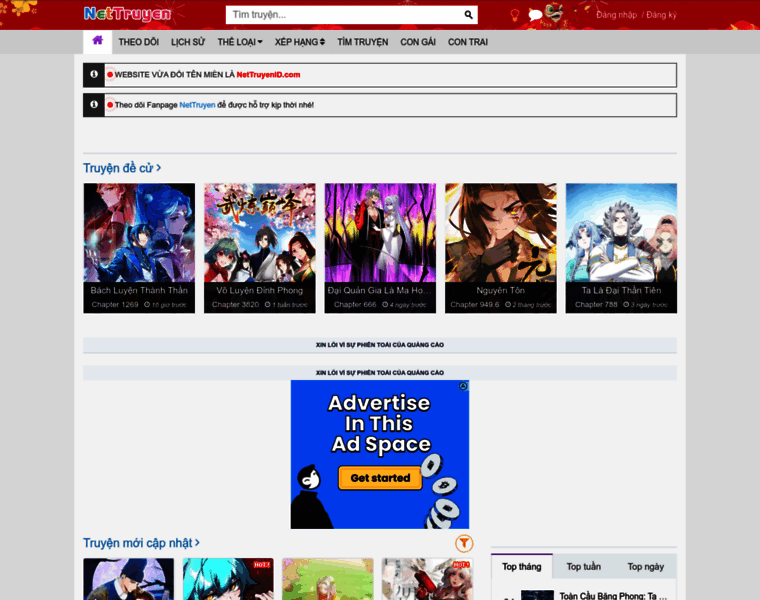Open Ta Là Đại Thần Tiên cover
Image resolution: width=760 pixels, height=600 pixels.
click(x=621, y=233)
